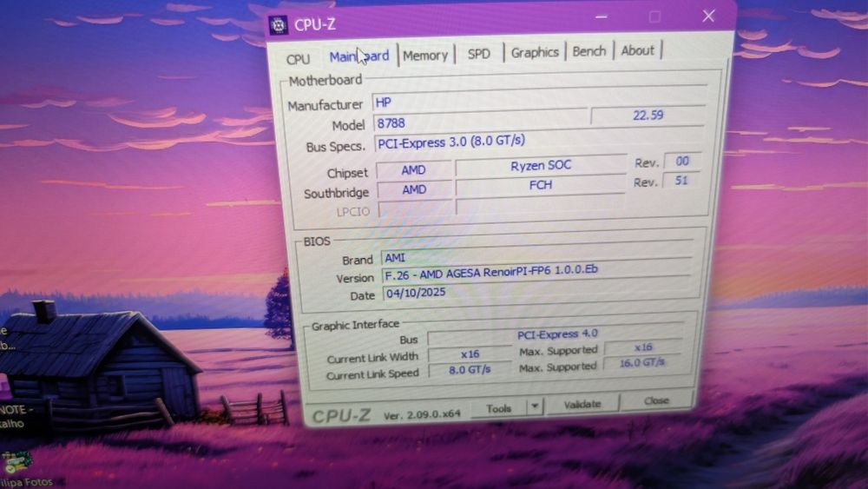Click the Southbridge Rev. 51 value

point(681,180)
